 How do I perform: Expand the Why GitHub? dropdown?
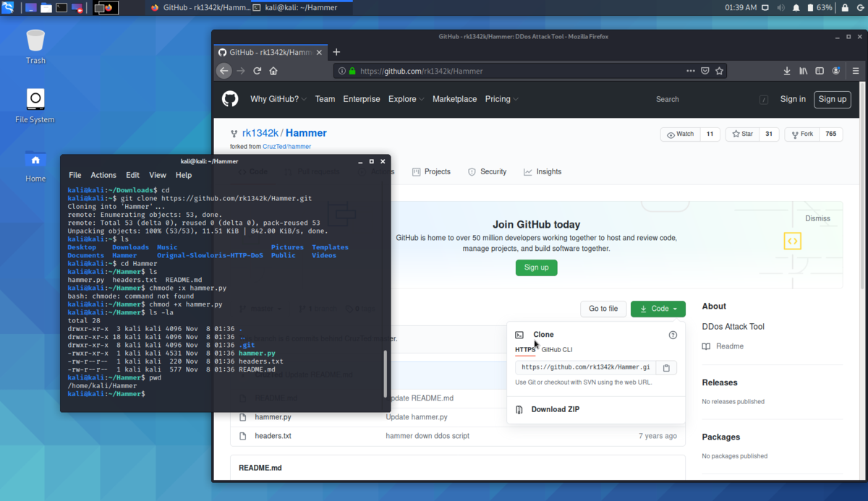click(278, 99)
